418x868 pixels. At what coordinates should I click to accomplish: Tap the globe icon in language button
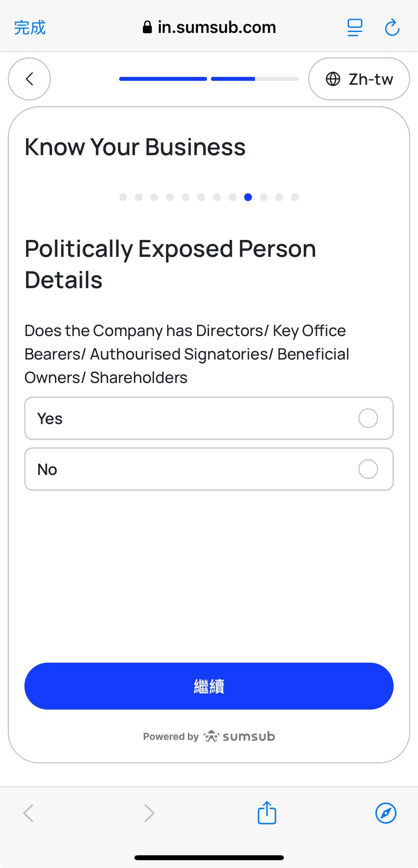pos(333,79)
